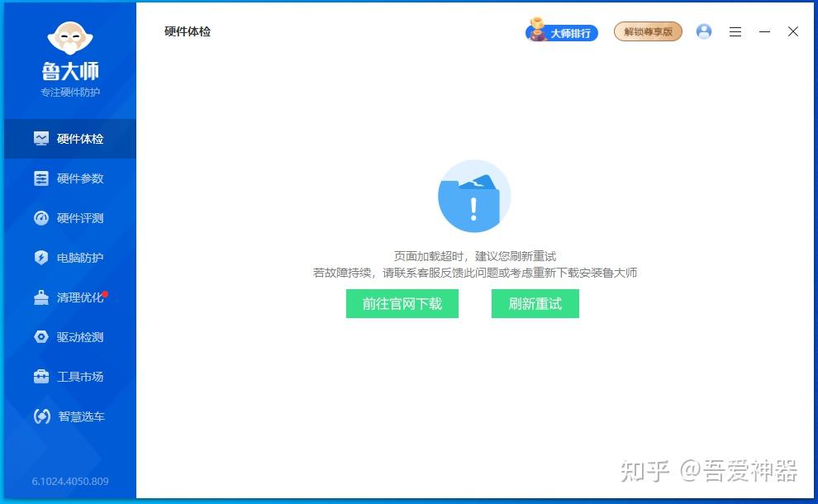Viewport: 818px width, 504px height.
Task: Open the 硬件体检 sidebar item
Action: pyautogui.click(x=70, y=139)
